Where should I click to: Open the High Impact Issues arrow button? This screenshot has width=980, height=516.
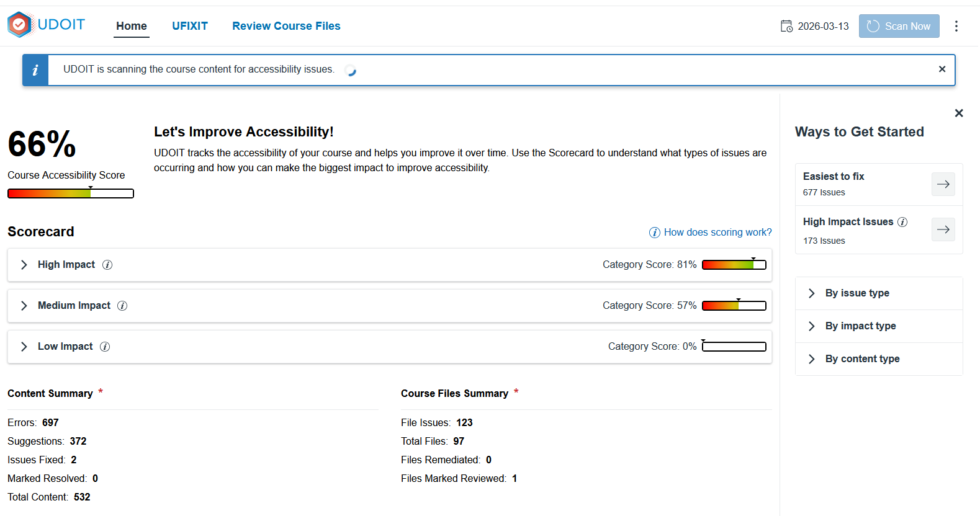point(943,229)
